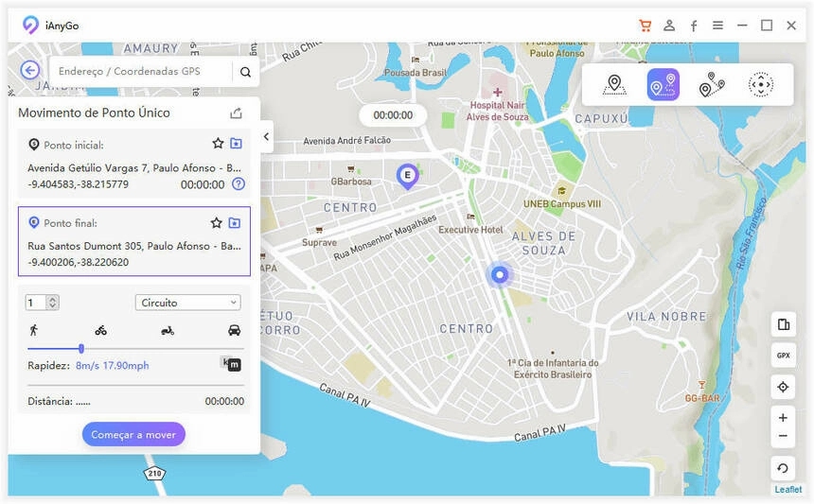Screen dimensions: 814x504
Task: Open the user account icon
Action: [670, 25]
